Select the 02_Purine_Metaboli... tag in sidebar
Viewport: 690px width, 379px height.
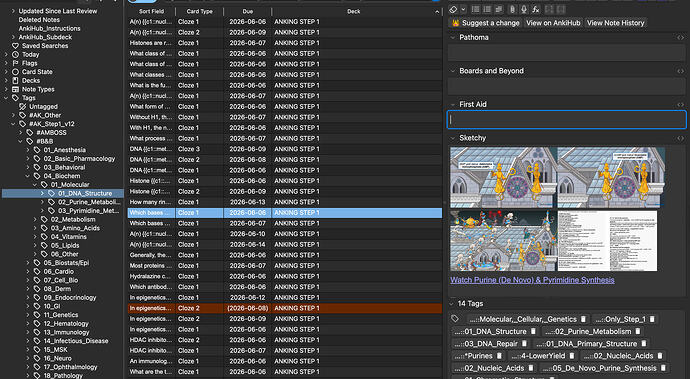pyautogui.click(x=89, y=202)
